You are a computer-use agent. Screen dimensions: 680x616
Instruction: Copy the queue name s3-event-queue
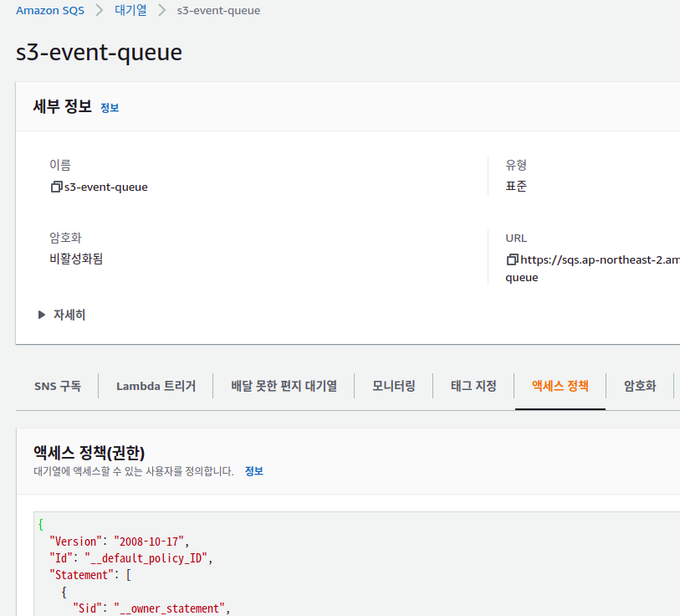tap(56, 187)
